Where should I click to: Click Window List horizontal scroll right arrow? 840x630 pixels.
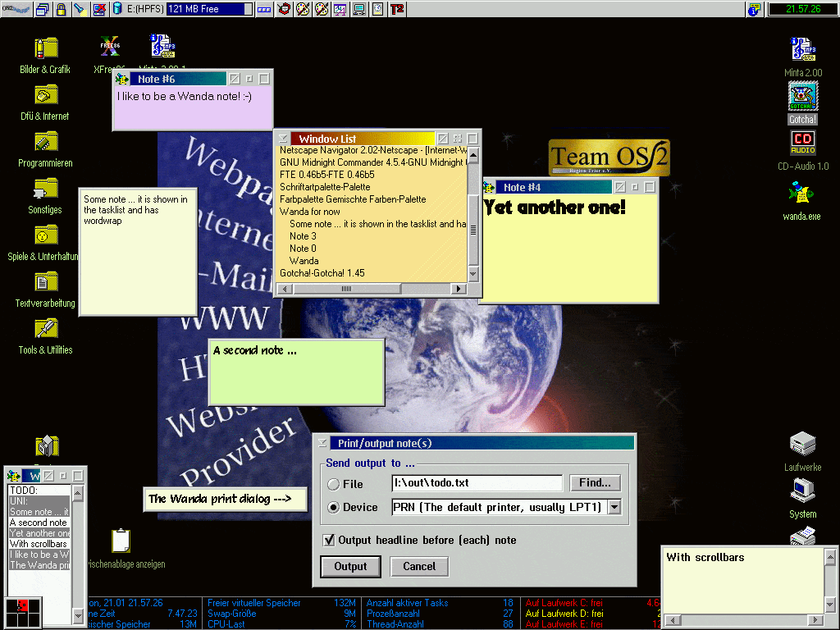pyautogui.click(x=458, y=289)
